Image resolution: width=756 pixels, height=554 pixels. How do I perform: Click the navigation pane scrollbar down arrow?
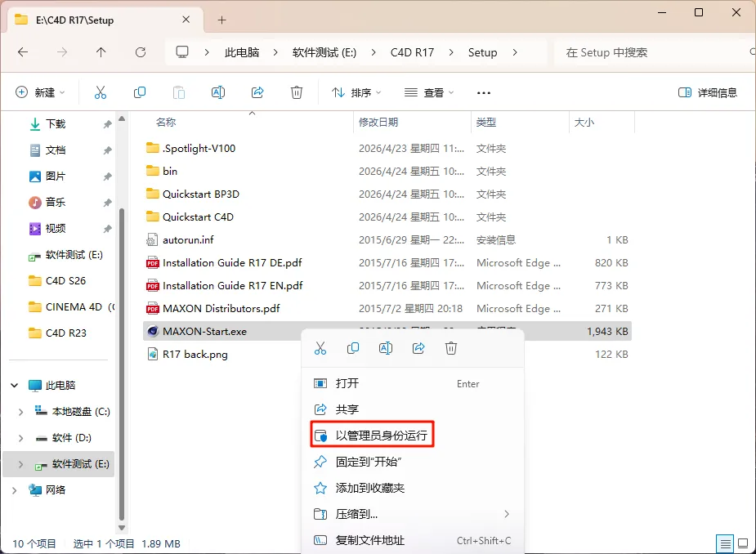pos(122,528)
